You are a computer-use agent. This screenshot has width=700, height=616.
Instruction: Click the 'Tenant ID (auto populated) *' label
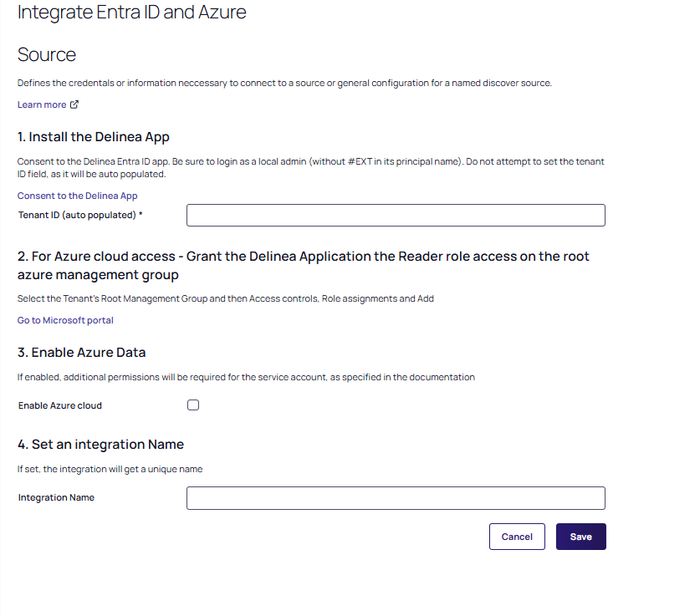point(80,215)
